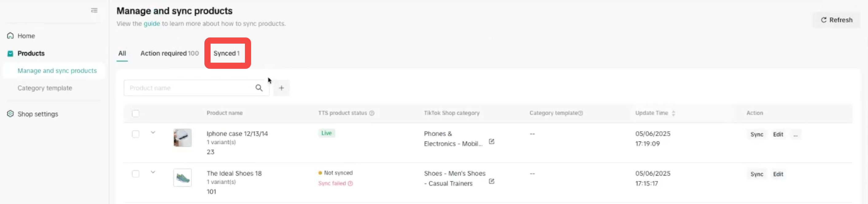
Task: Click the Refresh button
Action: (x=836, y=20)
